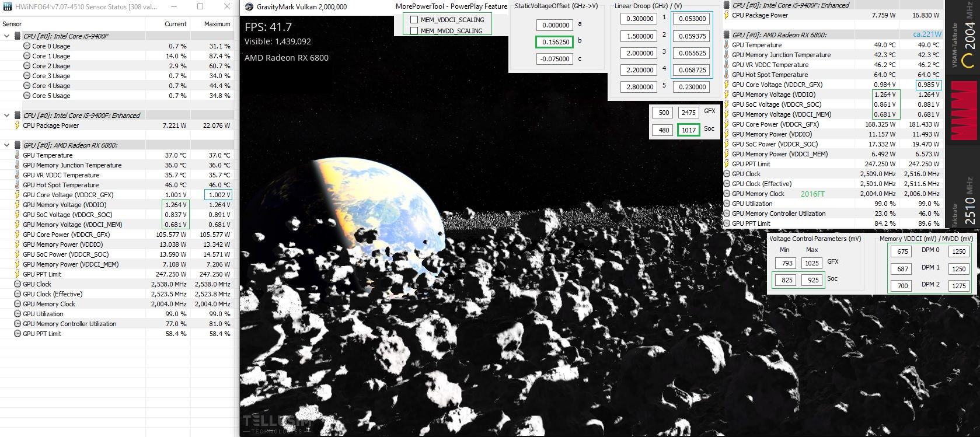The width and height of the screenshot is (980, 437).
Task: Collapse CPU [#0] Intel Core i5-9400F group in left window
Action: tap(7, 36)
